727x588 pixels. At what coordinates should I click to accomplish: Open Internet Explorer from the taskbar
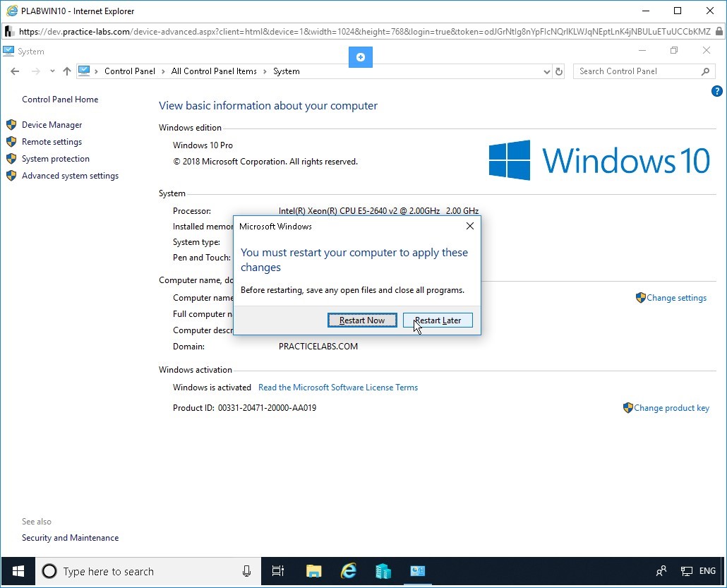click(348, 571)
